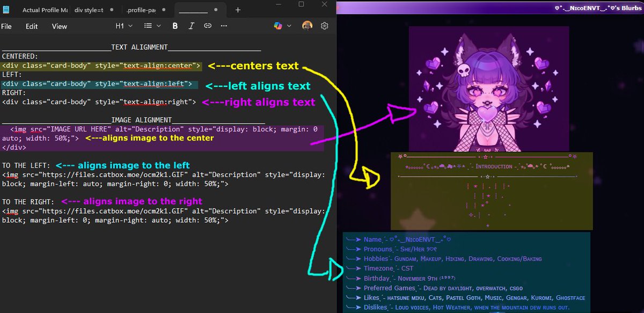Click the Likes row in profile
The image size is (644, 313).
pos(465,297)
